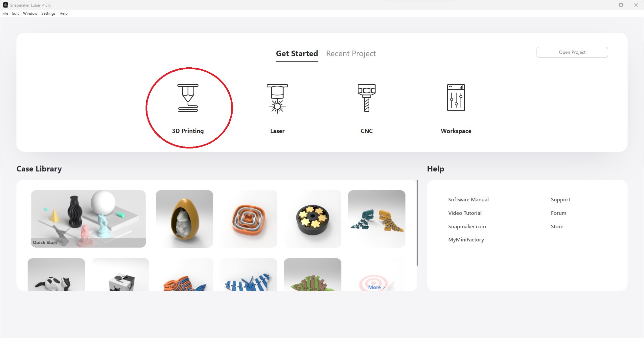The width and height of the screenshot is (644, 338).
Task: Select the Get Started tab
Action: pos(297,54)
